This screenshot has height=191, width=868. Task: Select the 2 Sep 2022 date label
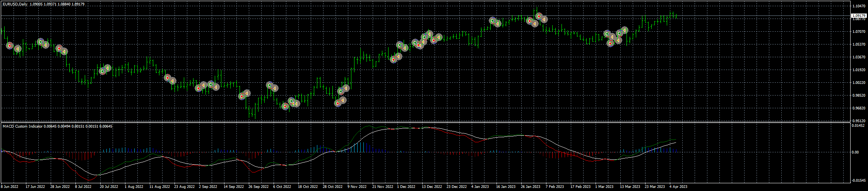(208, 187)
